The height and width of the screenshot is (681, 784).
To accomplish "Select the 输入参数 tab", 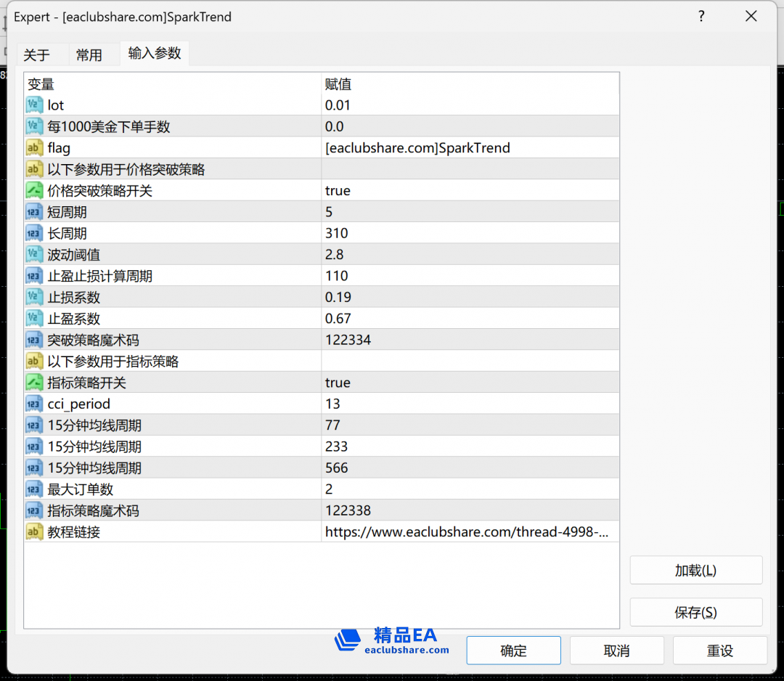I will click(155, 53).
